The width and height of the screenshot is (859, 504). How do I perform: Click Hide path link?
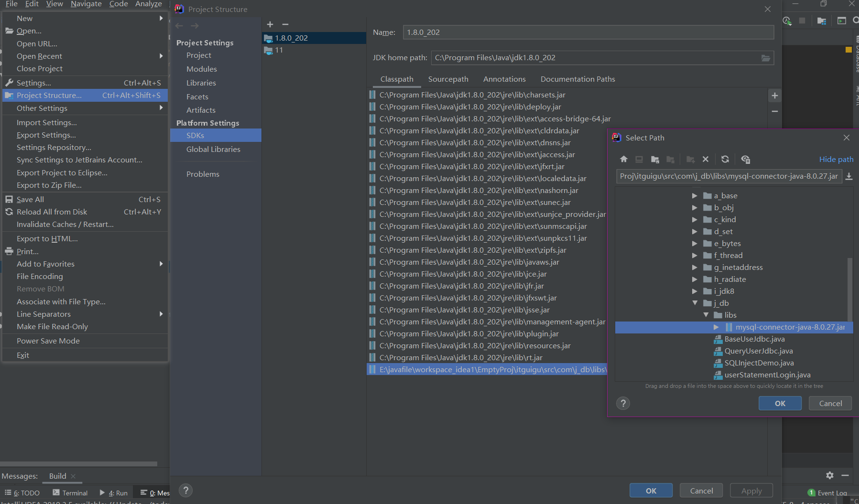836,160
